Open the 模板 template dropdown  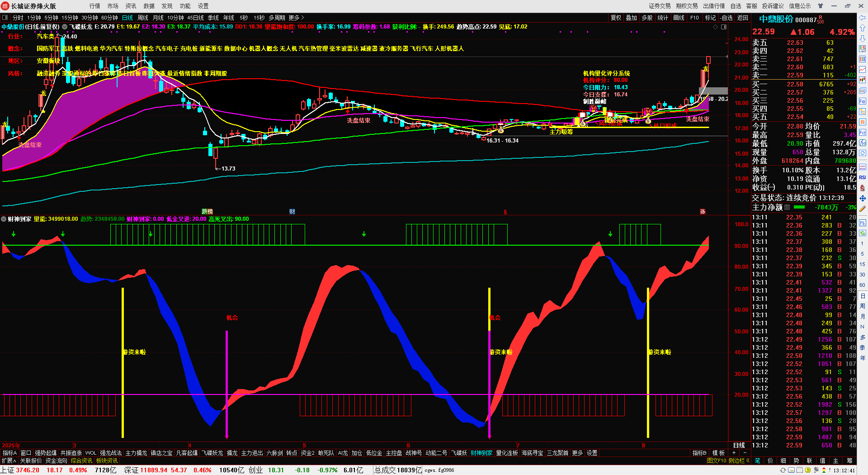tap(718, 453)
